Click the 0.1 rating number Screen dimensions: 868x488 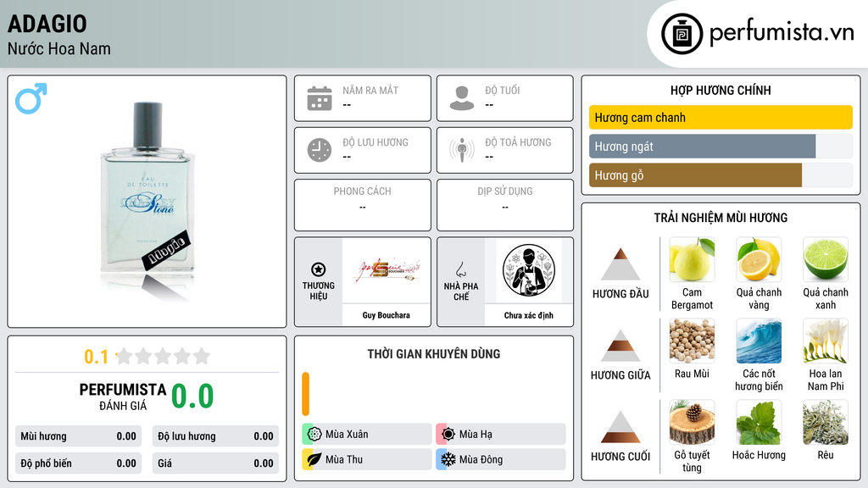pos(96,357)
